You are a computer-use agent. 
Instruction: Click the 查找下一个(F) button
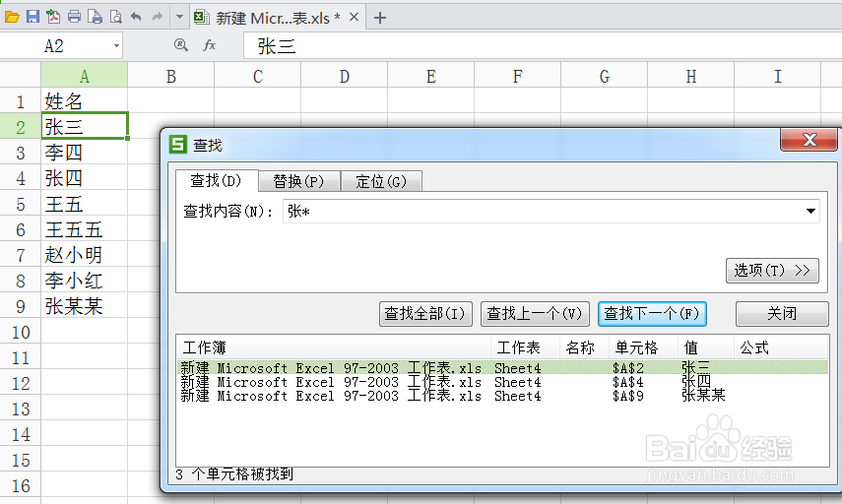pyautogui.click(x=652, y=313)
